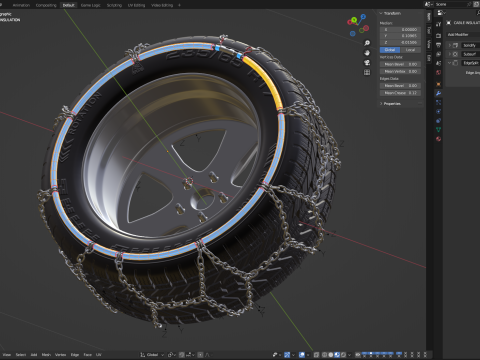The width and height of the screenshot is (480, 360).
Task: Open the Object properties tab icon
Action: [x=438, y=84]
